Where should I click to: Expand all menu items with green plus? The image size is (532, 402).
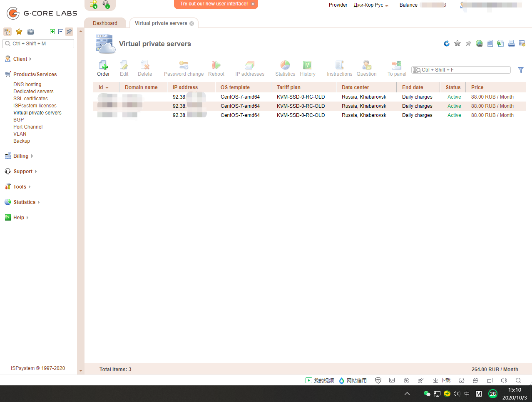point(52,32)
